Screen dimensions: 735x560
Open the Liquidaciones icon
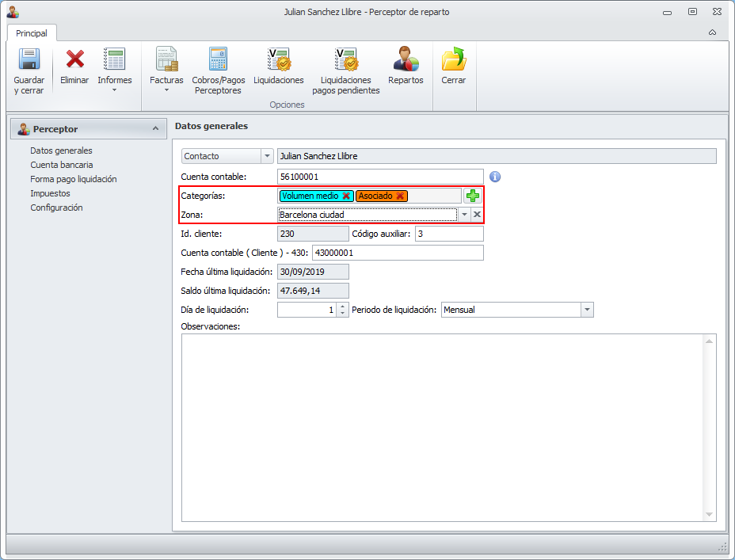(x=279, y=60)
